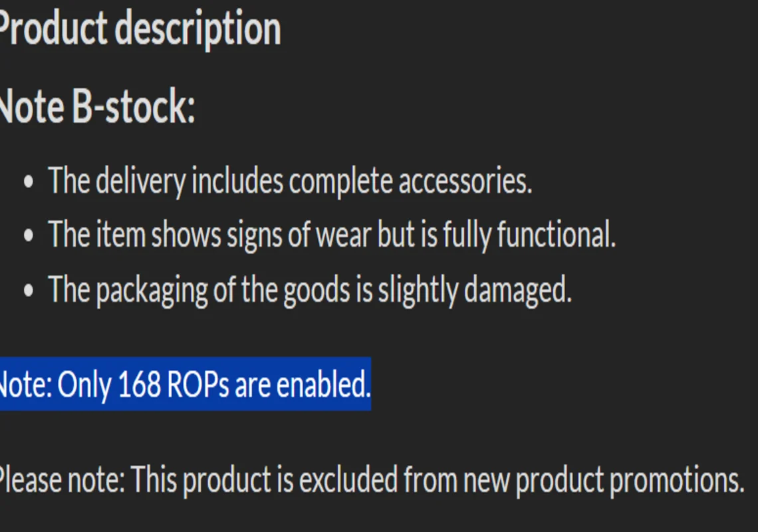The image size is (758, 532).
Task: Click the word promotions at the end
Action: (x=677, y=480)
